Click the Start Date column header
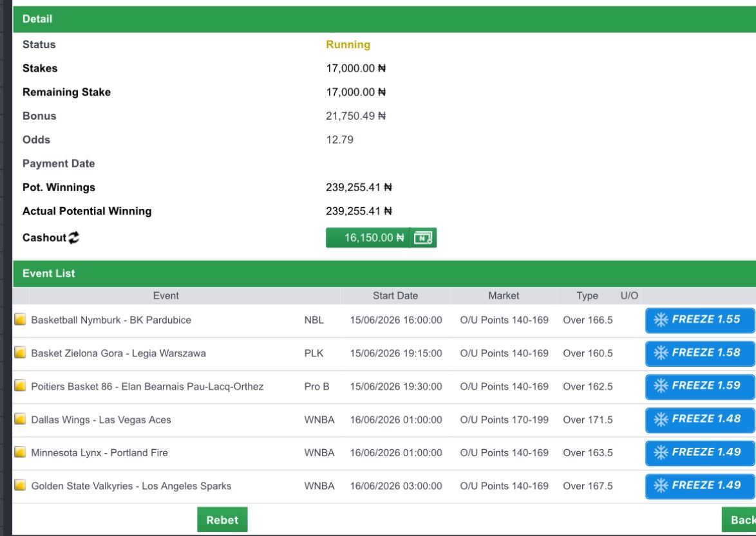 [x=395, y=296]
